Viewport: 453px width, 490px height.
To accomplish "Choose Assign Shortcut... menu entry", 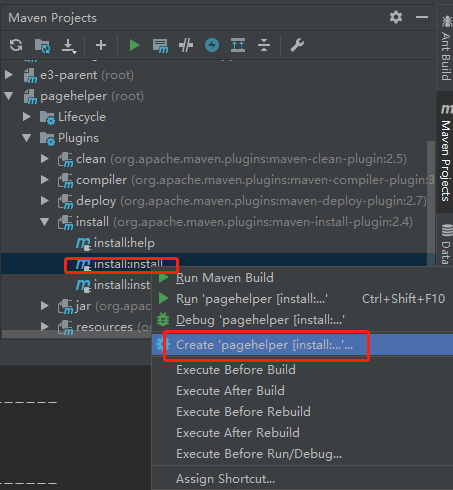I will pos(302,479).
